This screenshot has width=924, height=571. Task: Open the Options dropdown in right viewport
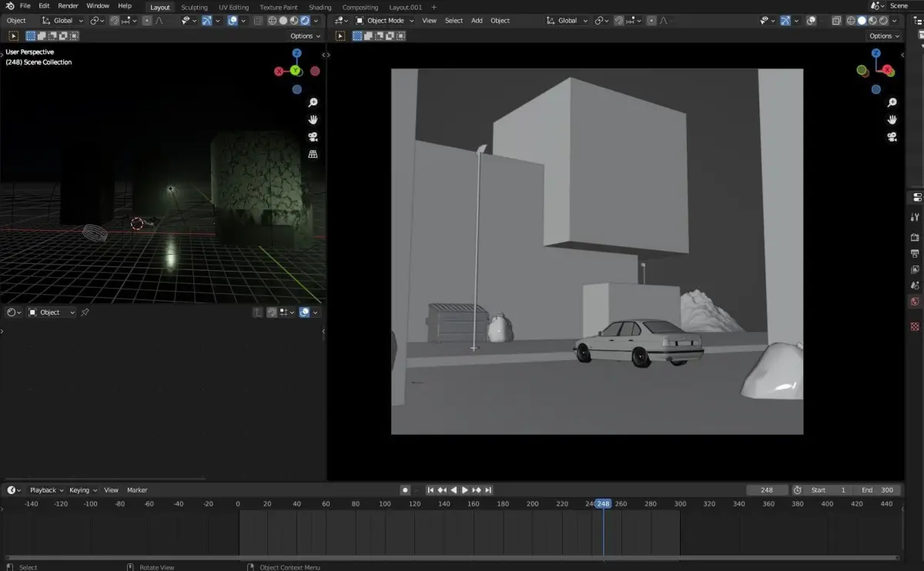coord(884,36)
